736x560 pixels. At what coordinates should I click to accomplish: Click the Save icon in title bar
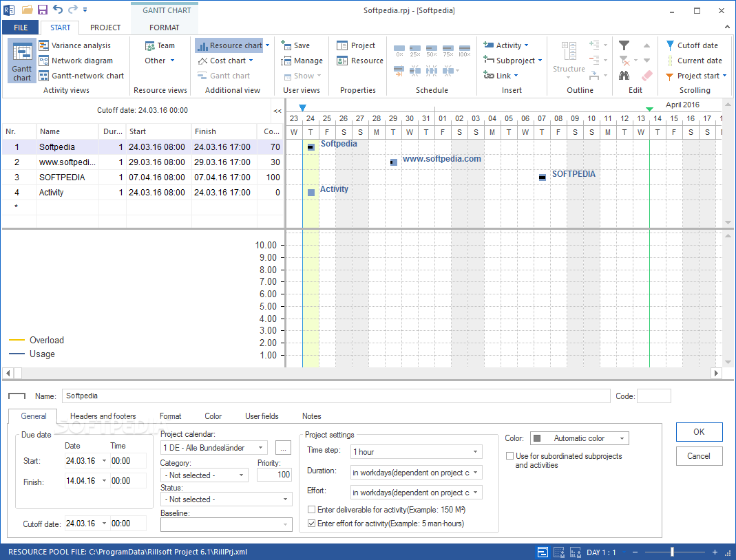[x=42, y=10]
